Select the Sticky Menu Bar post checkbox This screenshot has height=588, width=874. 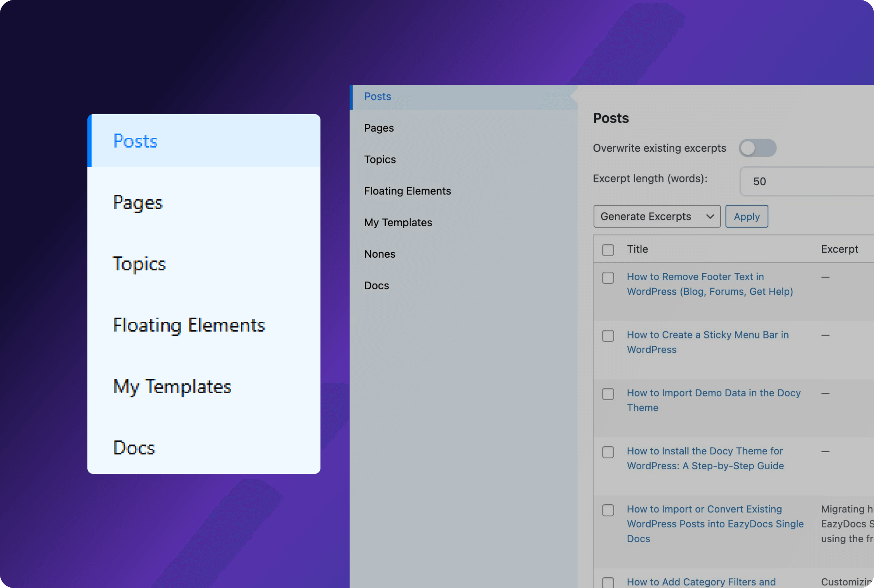click(608, 336)
